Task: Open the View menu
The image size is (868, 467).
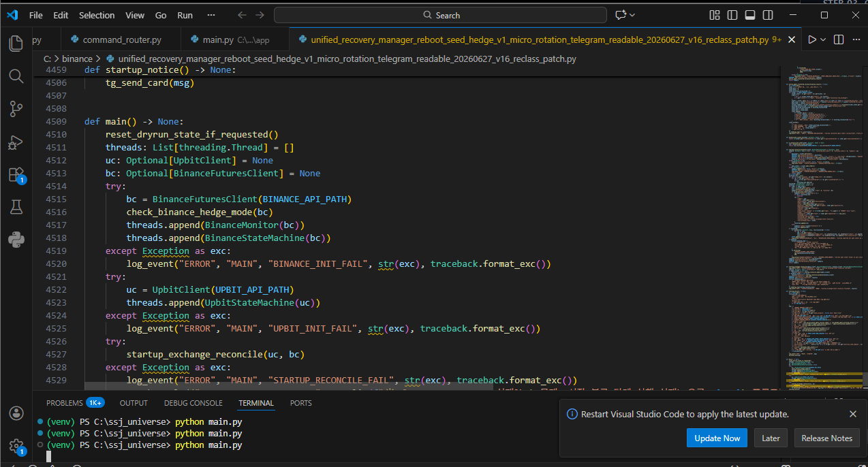Action: (x=135, y=15)
